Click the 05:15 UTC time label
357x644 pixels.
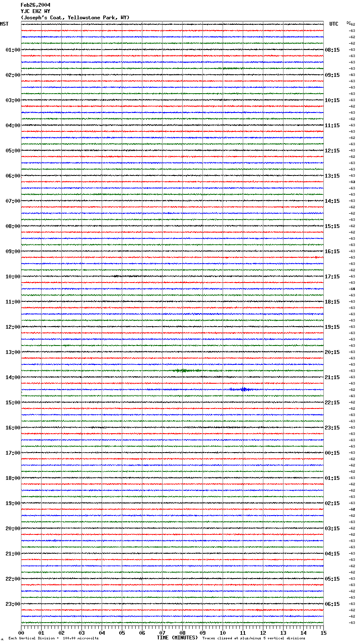[332, 579]
